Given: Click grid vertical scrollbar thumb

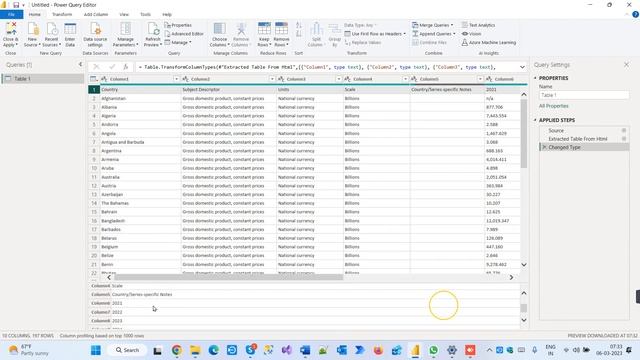Looking at the screenshot, I should (x=524, y=133).
